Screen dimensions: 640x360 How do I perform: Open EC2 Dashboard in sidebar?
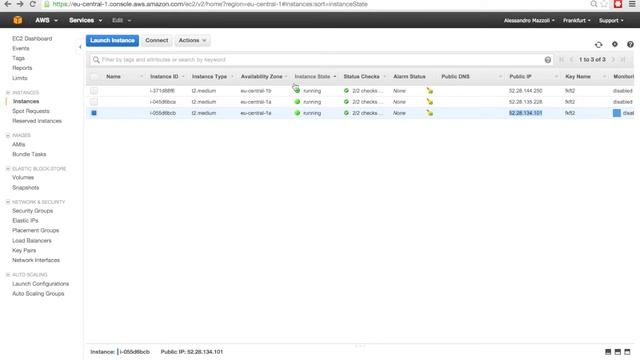click(32, 38)
